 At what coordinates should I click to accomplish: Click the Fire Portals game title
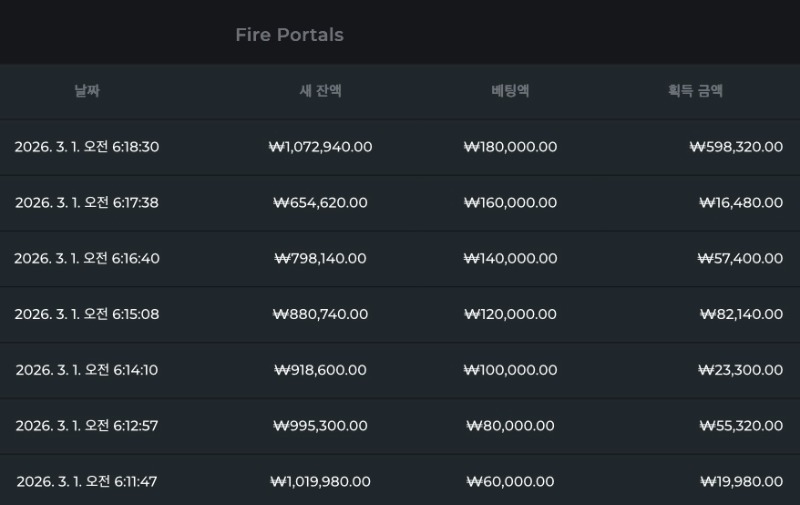[289, 35]
